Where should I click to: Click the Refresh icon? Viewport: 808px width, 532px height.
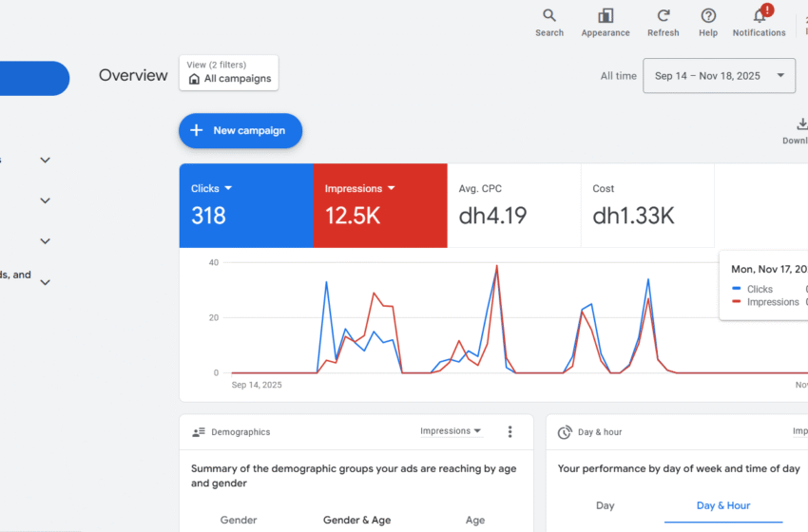tap(663, 16)
